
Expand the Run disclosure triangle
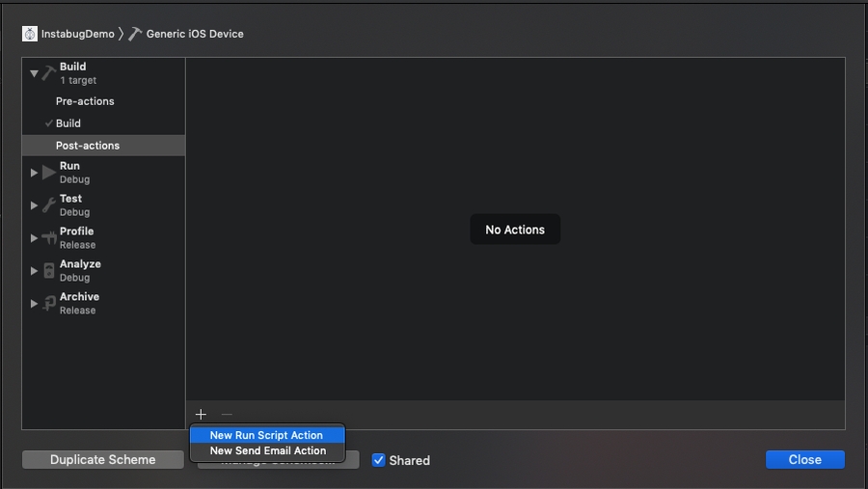click(x=34, y=173)
